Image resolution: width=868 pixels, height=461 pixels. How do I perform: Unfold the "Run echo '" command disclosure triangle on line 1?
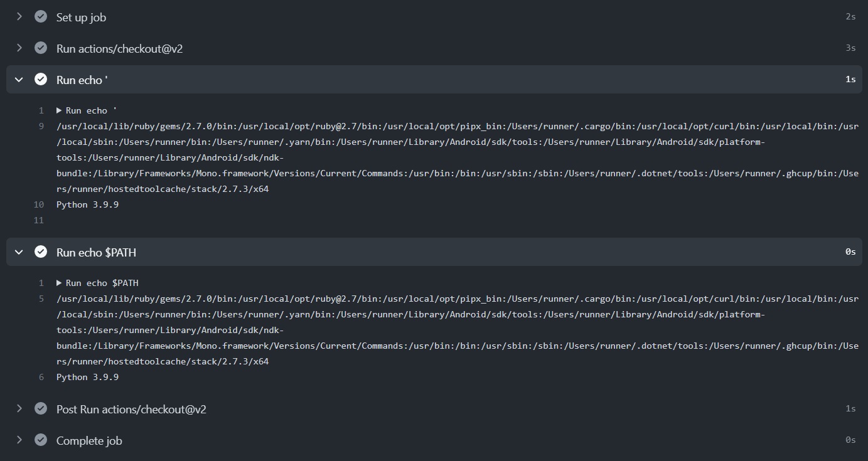pos(59,110)
